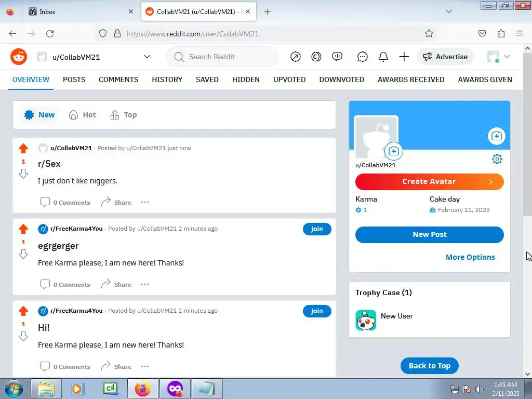Open the Talk speech icon in header
This screenshot has width=532, height=399.
pyautogui.click(x=337, y=57)
